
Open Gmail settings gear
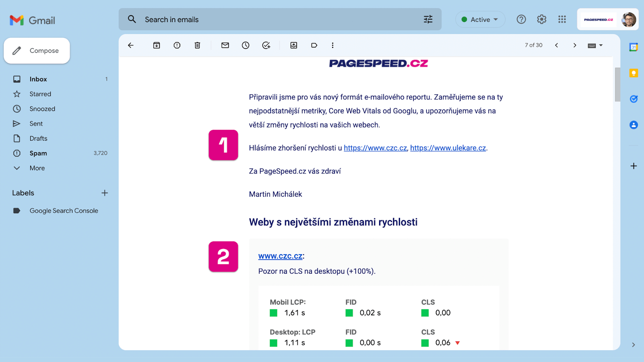[542, 19]
